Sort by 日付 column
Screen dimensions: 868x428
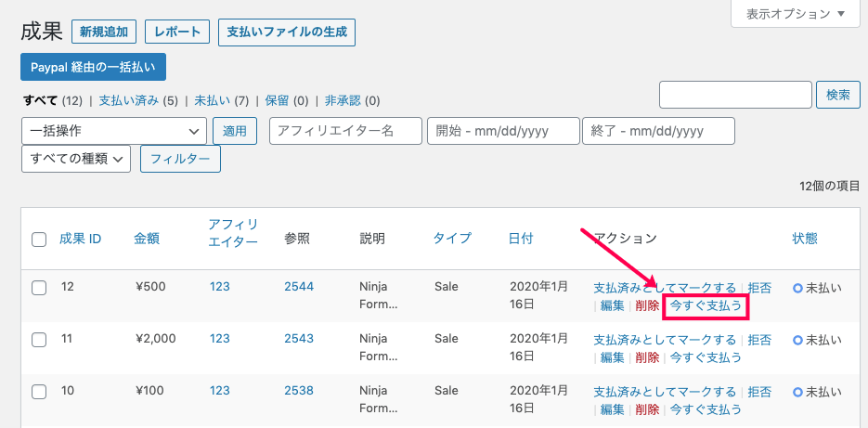click(521, 239)
